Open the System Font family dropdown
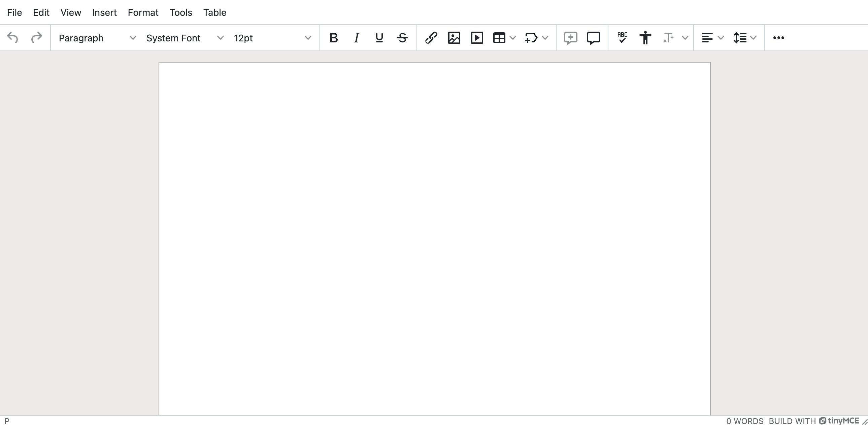Screen dimensions: 868x426 (x=185, y=38)
